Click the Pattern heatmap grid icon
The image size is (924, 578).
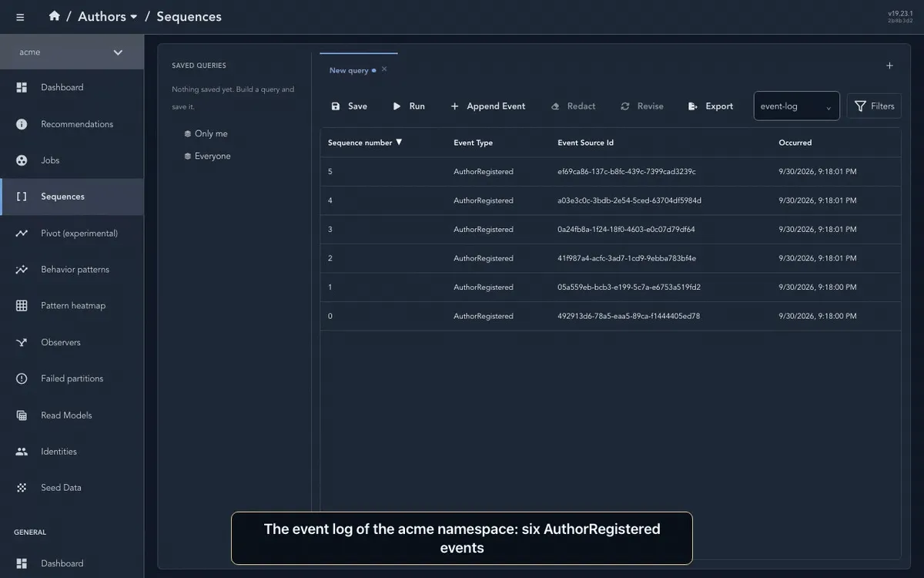pos(22,306)
